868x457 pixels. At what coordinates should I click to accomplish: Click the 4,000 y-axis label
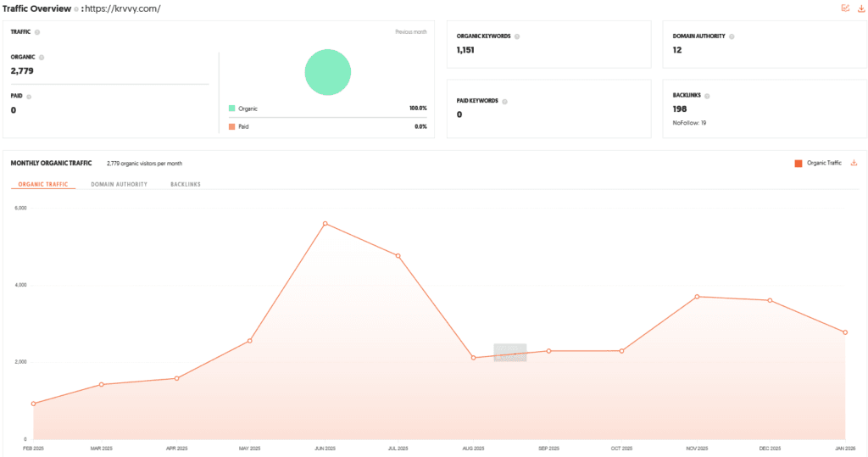tap(20, 285)
